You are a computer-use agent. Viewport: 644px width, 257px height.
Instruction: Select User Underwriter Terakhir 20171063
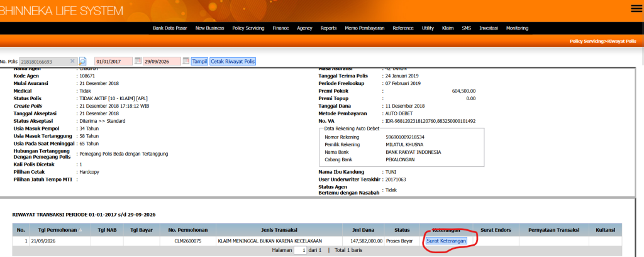[x=396, y=180]
